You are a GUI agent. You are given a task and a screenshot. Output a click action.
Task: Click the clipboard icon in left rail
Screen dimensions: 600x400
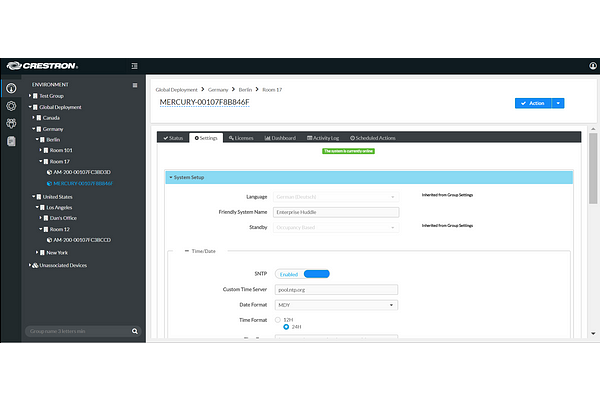coord(11,141)
